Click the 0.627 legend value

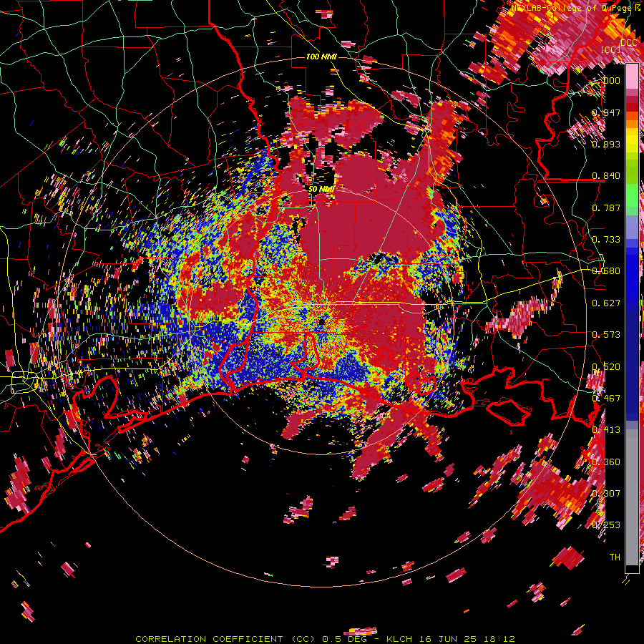coord(606,303)
